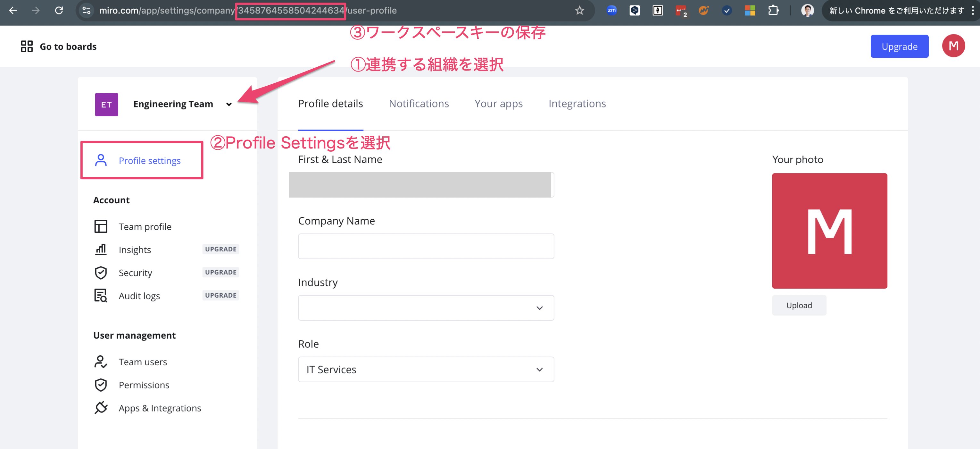Click the dark hexagon extension icon
The width and height of the screenshot is (980, 449).
coord(635,10)
